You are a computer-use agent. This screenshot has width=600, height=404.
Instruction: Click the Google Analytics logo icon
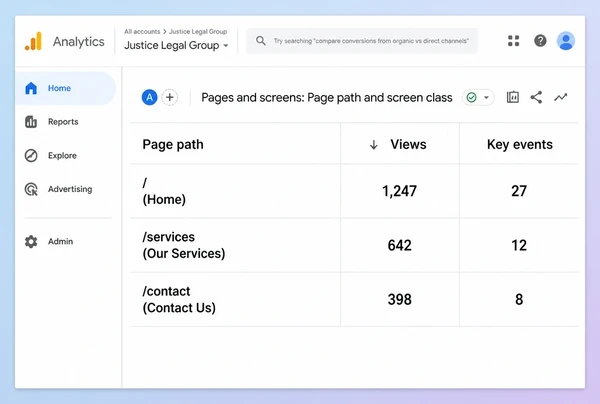(33, 41)
